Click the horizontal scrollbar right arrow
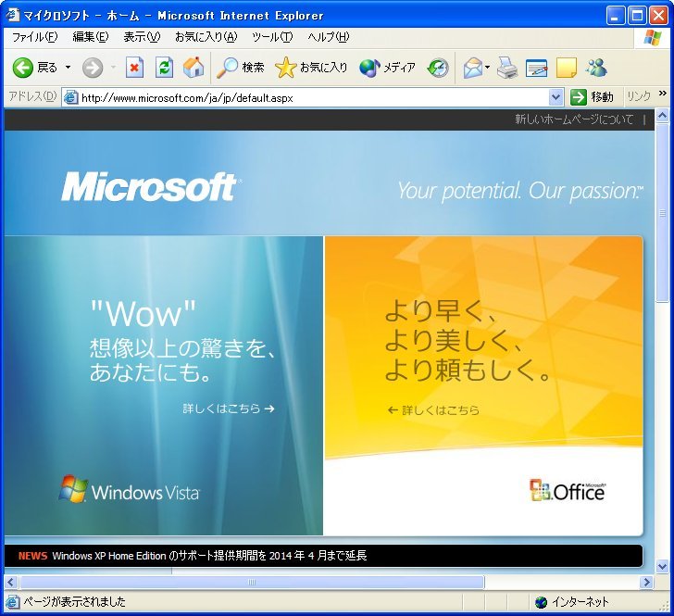This screenshot has width=674, height=616. (645, 583)
